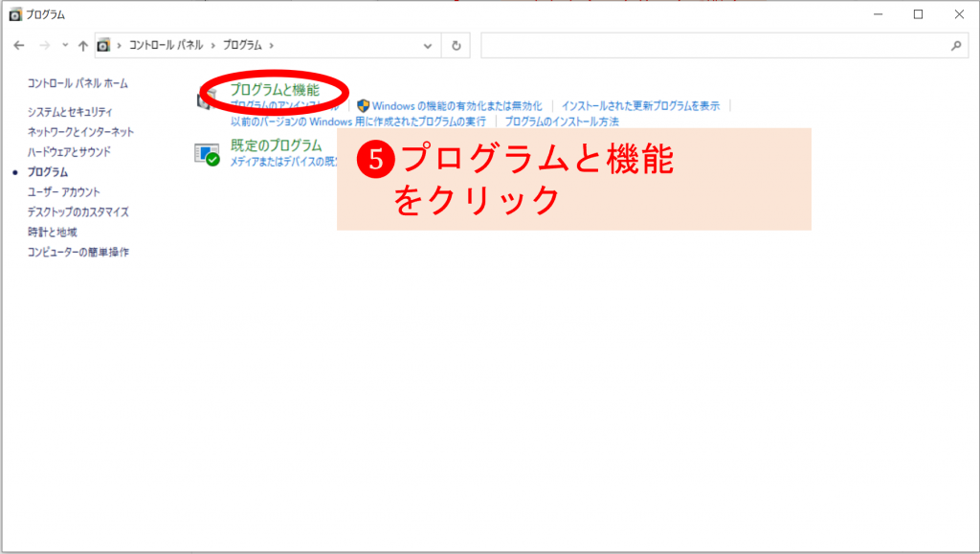The image size is (980, 554).
Task: Open ユーザー アカウント category
Action: tap(64, 191)
